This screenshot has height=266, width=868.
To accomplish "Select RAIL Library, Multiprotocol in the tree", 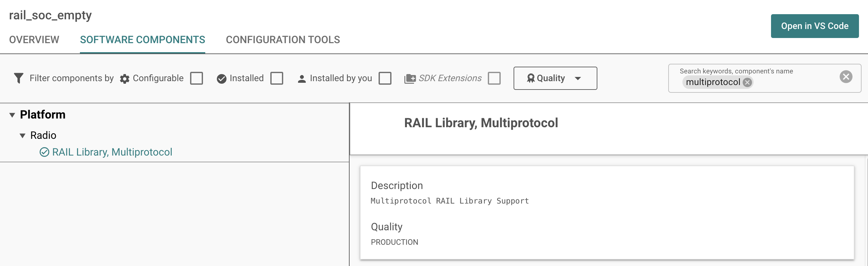I will tap(112, 152).
